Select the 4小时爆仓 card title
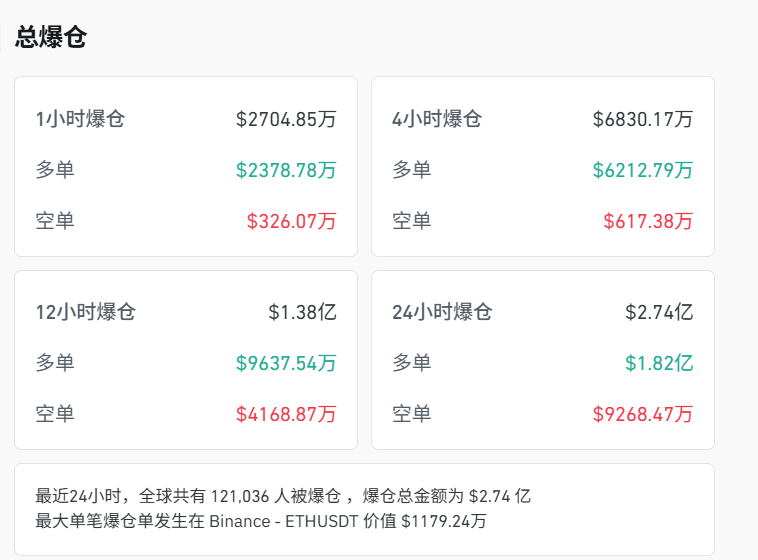Viewport: 758px width, 560px height. tap(437, 119)
